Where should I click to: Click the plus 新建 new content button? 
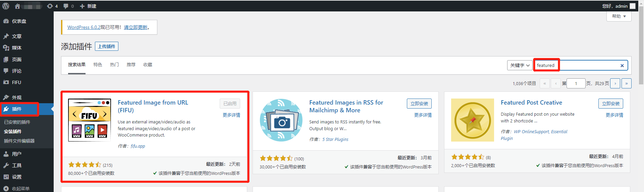tap(88, 6)
